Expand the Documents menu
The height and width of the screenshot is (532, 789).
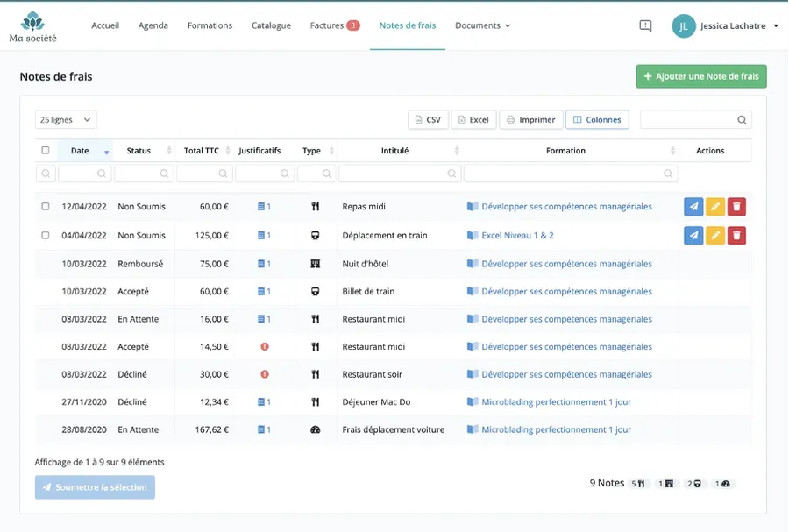pos(482,25)
